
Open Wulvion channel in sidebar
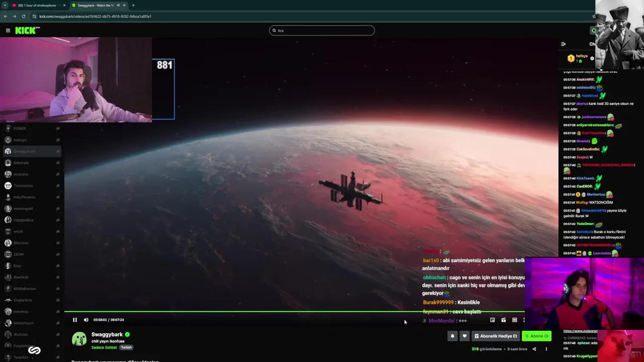(32, 334)
